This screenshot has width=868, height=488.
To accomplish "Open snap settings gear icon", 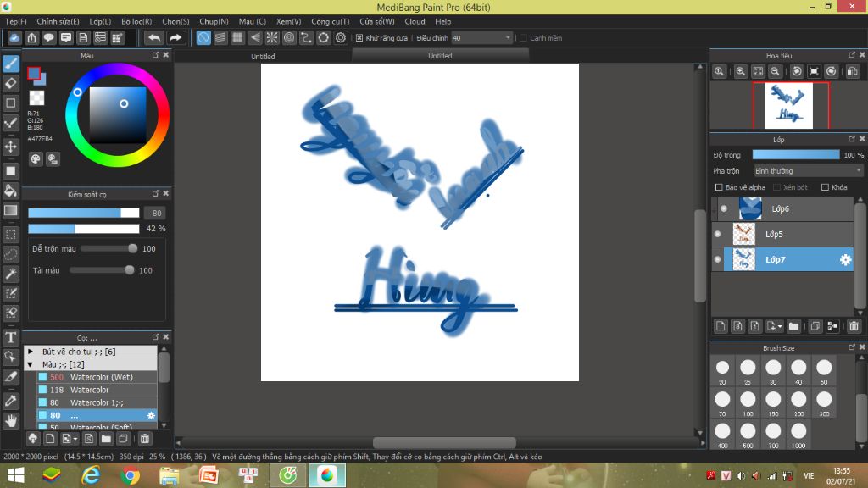I will click(x=341, y=37).
